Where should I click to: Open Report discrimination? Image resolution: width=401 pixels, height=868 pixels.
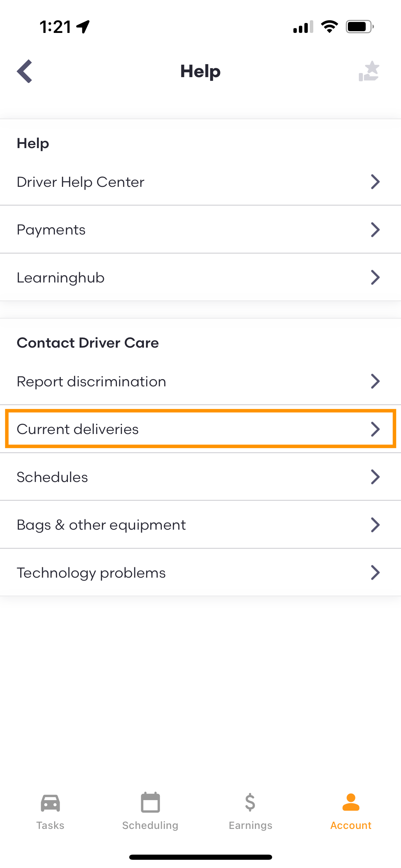pyautogui.click(x=200, y=381)
